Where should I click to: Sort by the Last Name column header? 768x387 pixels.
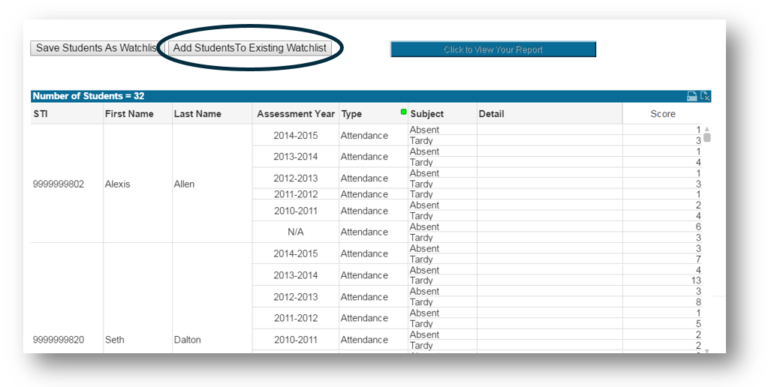coord(197,114)
